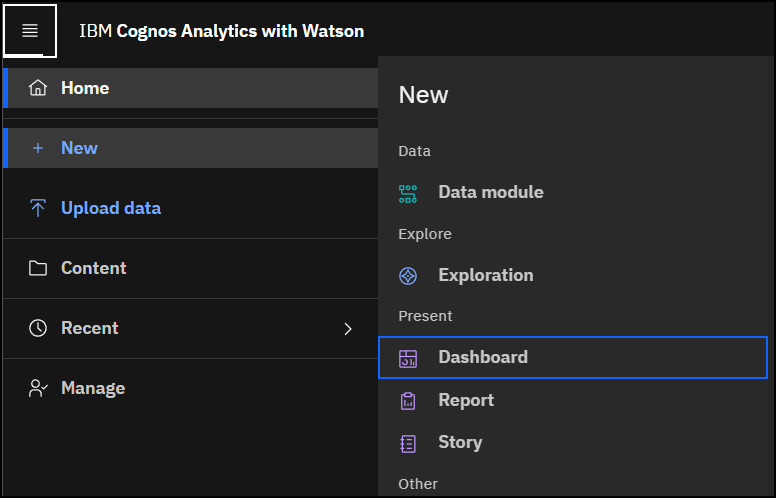
Task: Click the Manage user icon
Action: [x=38, y=388]
